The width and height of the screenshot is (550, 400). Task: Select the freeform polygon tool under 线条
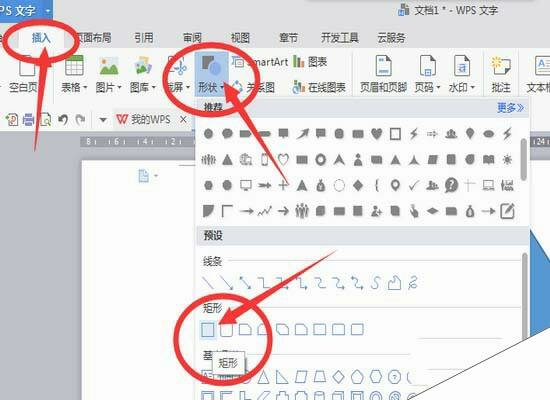coord(394,283)
